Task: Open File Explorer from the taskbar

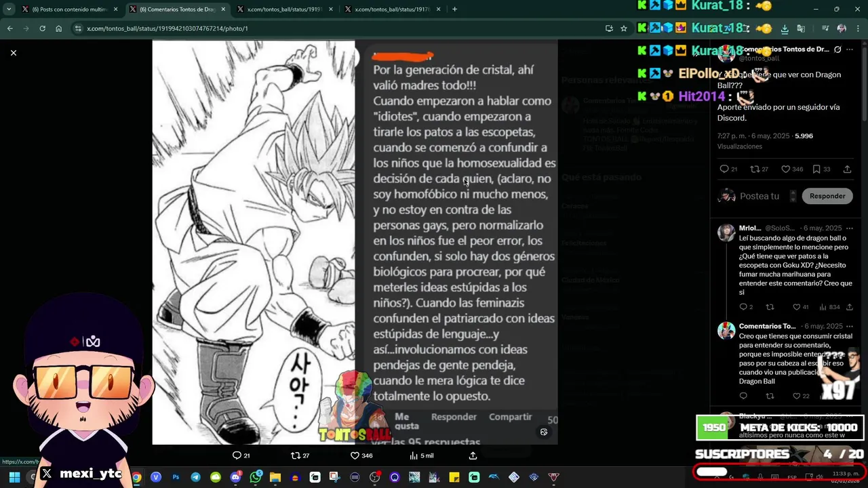Action: [x=275, y=477]
